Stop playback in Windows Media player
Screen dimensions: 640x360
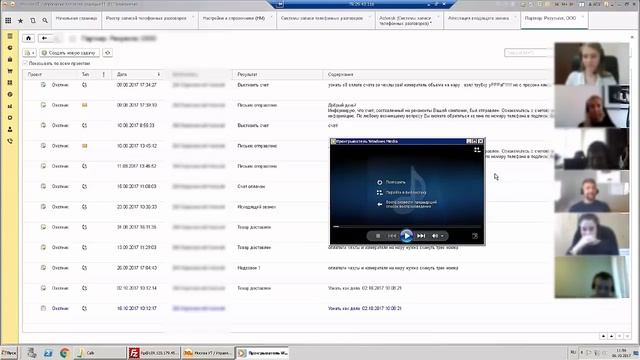(378, 236)
